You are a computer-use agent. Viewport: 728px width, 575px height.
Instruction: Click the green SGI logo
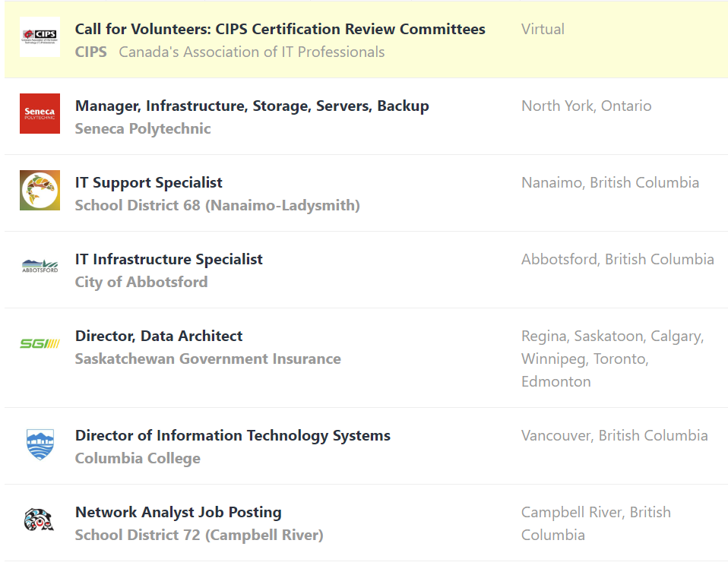tap(40, 344)
